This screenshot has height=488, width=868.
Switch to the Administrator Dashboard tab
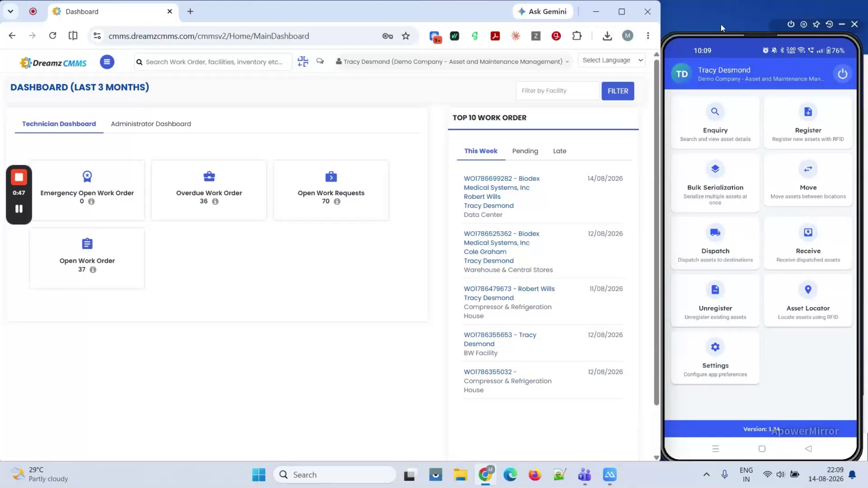coord(151,124)
